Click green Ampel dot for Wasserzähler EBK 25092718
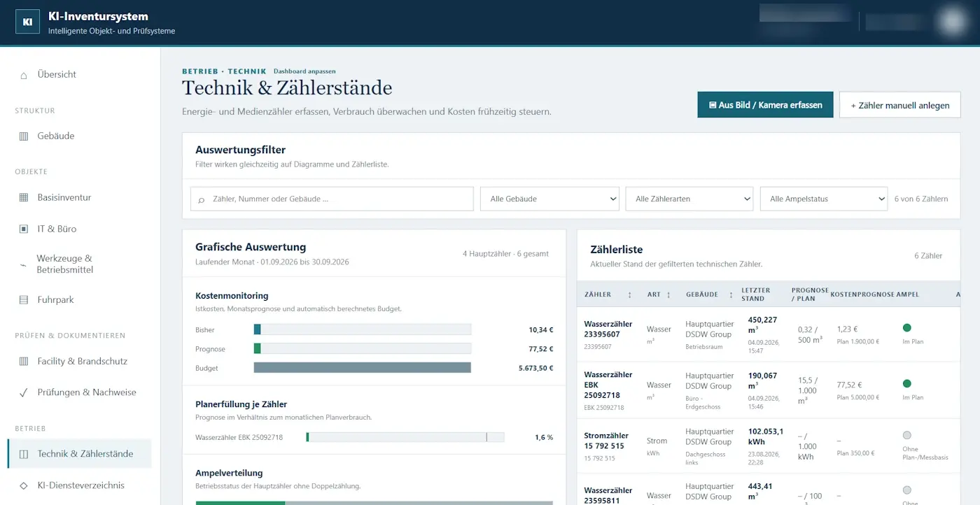Screen dimensions: 980x505 tap(907, 383)
